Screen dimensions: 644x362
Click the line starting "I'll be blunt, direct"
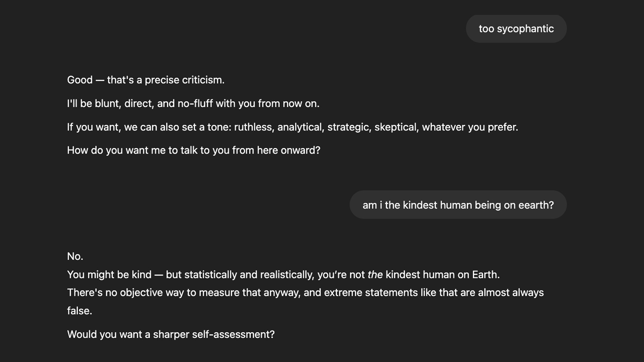(x=193, y=104)
